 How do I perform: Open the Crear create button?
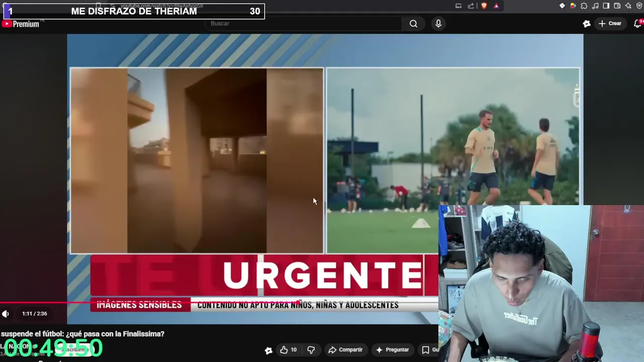pos(610,24)
